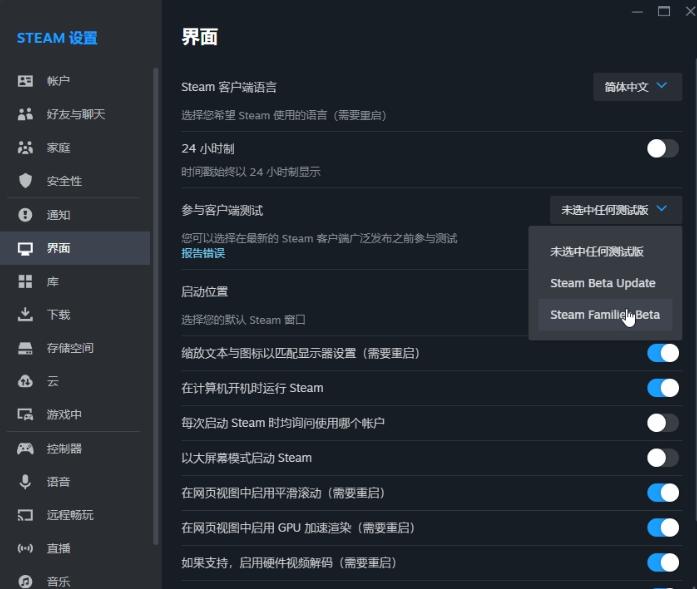Open the Steam client language dropdown 简体中文
This screenshot has height=589, width=697.
pos(637,87)
